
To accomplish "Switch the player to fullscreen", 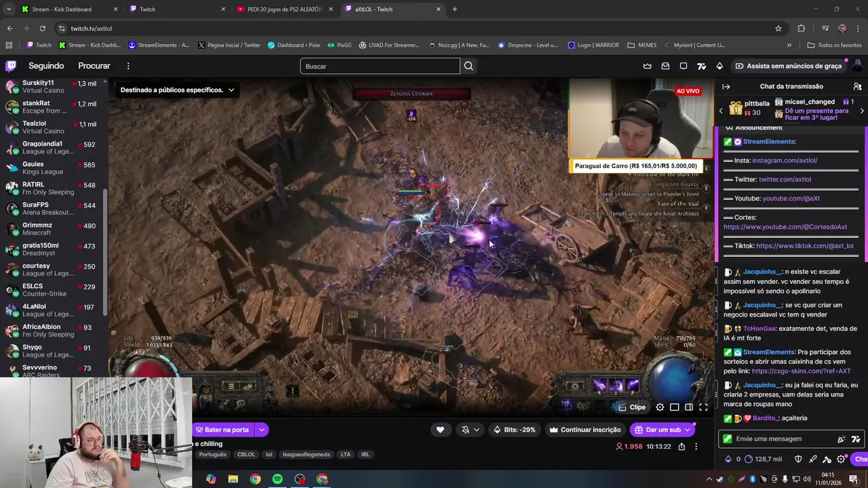I will coord(703,407).
